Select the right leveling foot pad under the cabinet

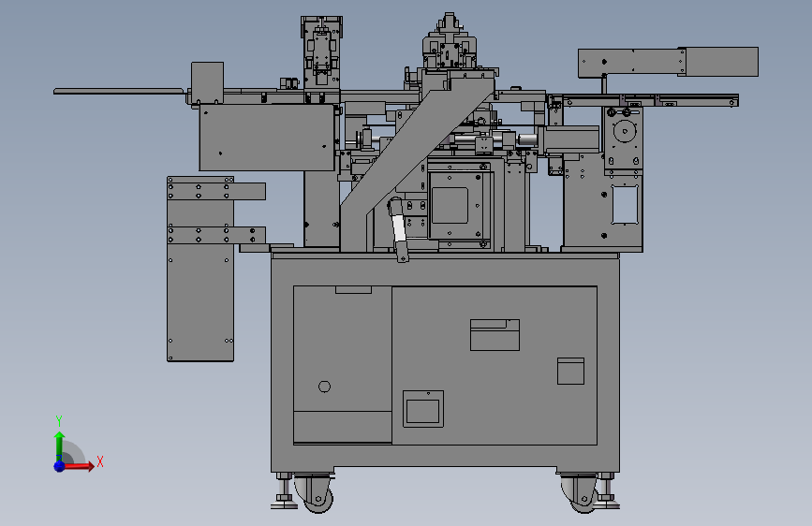click(x=606, y=504)
